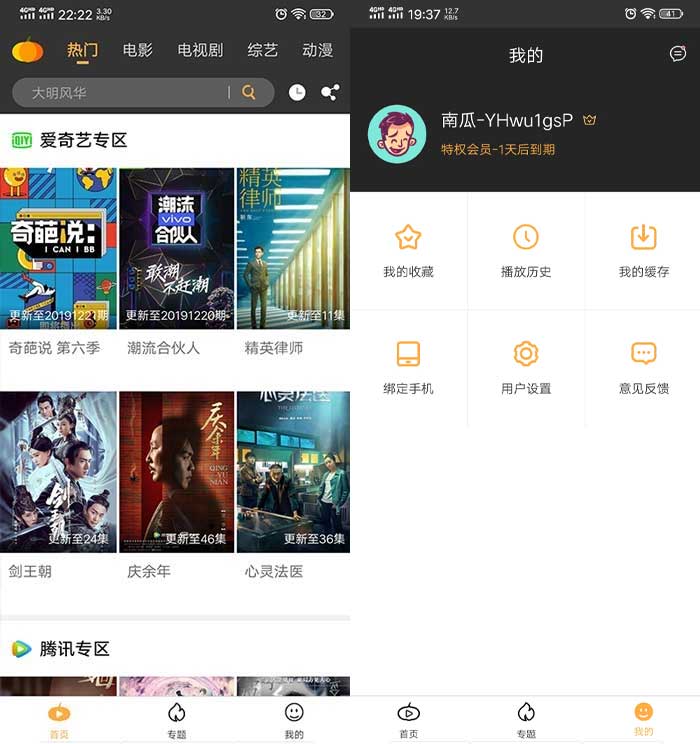Screen dimensions: 700x744
Task: Click the orange search magnifier icon
Action: 249,93
